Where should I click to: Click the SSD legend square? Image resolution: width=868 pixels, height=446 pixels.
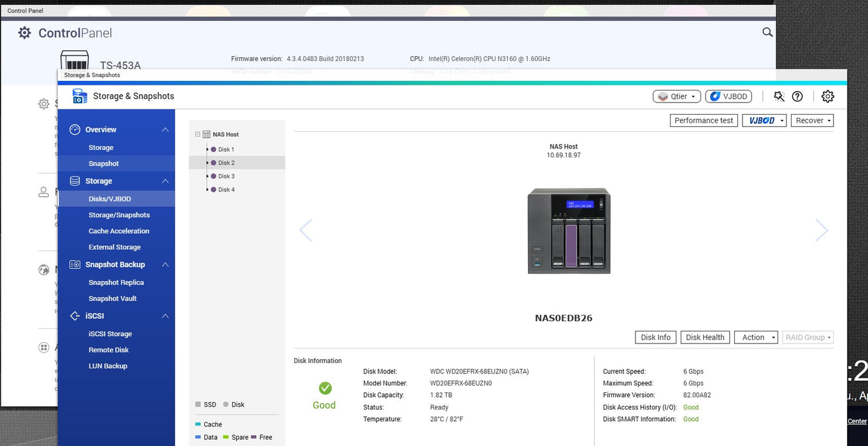(x=198, y=405)
